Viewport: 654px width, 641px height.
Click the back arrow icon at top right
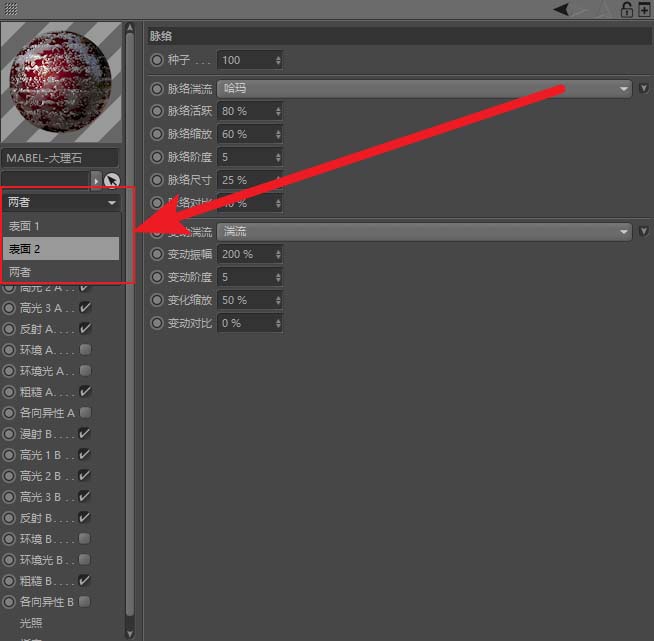coord(561,9)
